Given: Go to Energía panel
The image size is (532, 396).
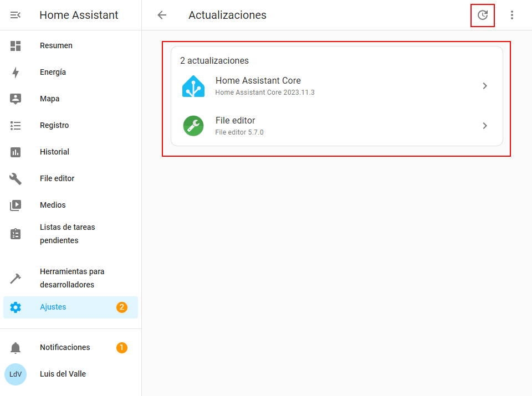Looking at the screenshot, I should coord(53,72).
